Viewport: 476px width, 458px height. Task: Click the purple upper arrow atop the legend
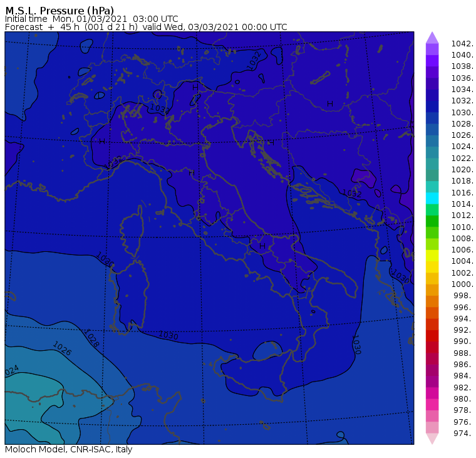click(432, 38)
